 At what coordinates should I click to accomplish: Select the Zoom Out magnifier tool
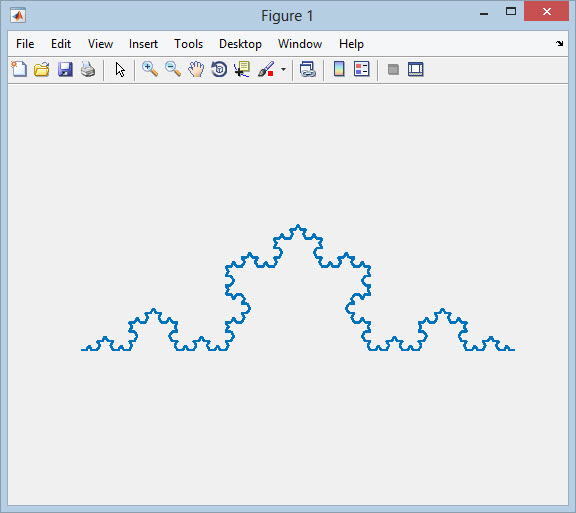pyautogui.click(x=173, y=69)
